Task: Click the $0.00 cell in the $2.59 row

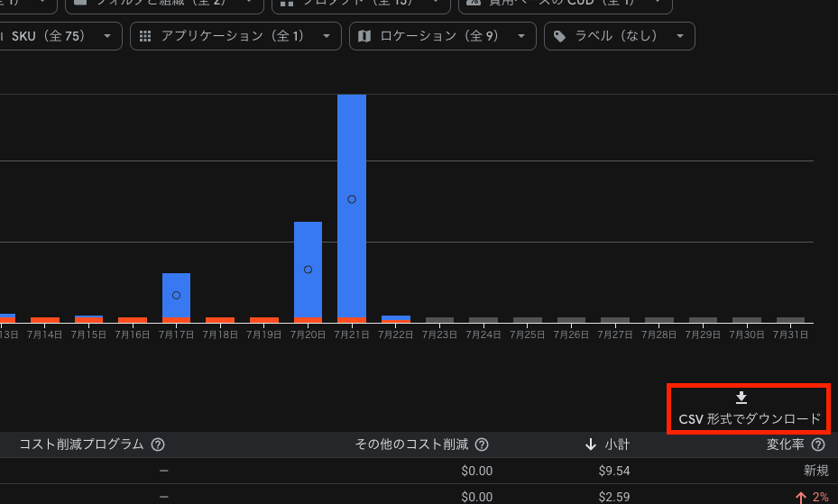Action: (476, 497)
